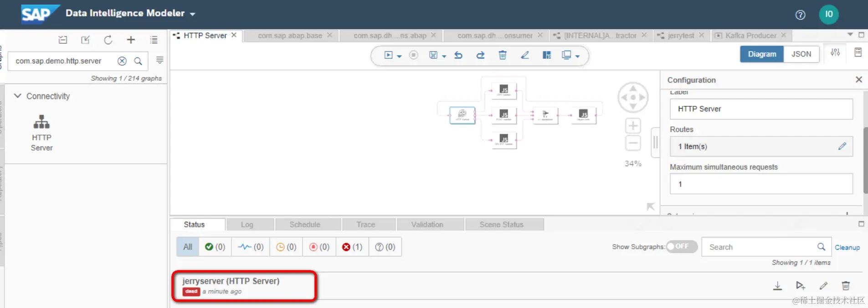Switch to Diagram view
This screenshot has width=868, height=308.
[x=762, y=54]
